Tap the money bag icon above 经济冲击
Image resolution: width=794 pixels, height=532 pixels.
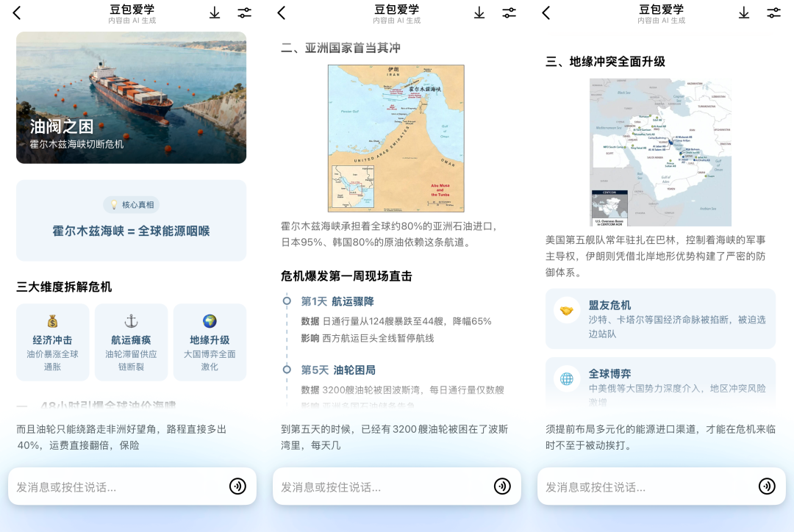(52, 321)
